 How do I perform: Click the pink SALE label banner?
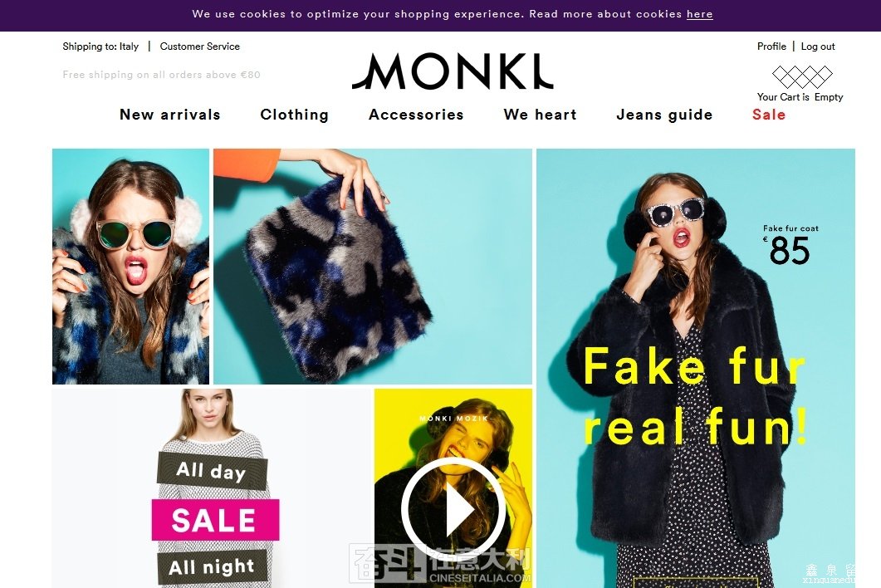coord(215,520)
